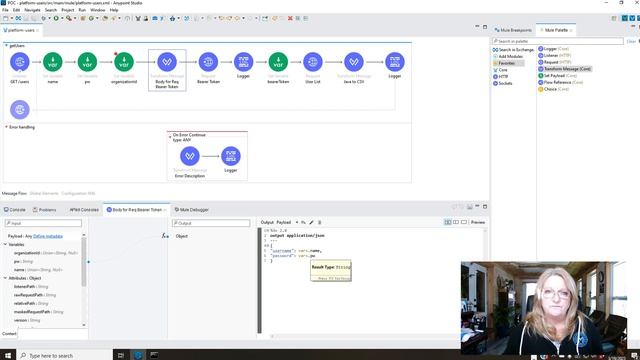Select the 'organizationId' Set Variable node
This screenshot has width=640, height=360.
(x=124, y=62)
